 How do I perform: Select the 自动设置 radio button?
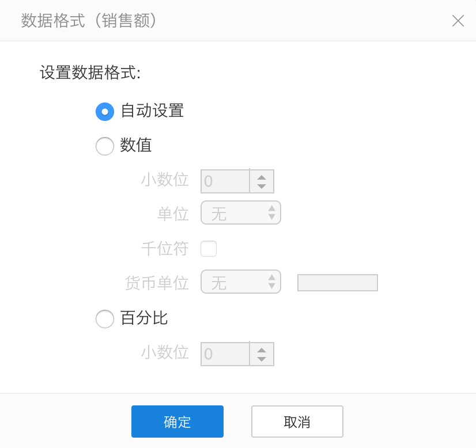[105, 111]
